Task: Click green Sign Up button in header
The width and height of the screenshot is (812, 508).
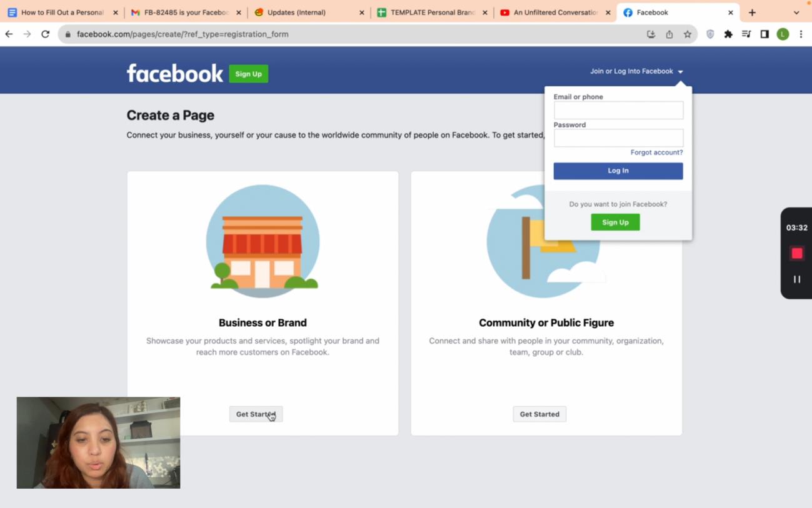Action: click(248, 74)
